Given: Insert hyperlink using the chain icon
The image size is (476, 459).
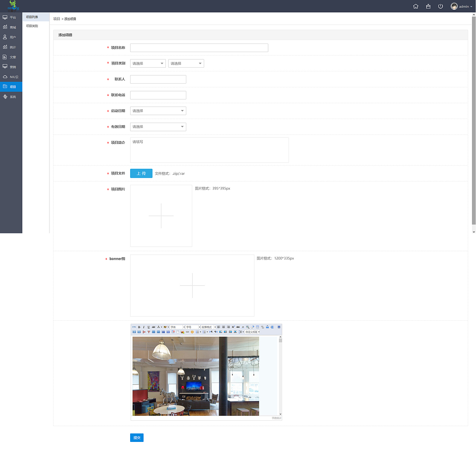Looking at the screenshot, I should click(187, 332).
